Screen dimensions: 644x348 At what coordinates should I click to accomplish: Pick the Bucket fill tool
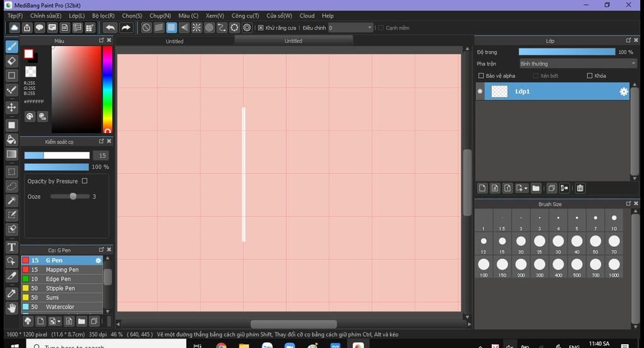(x=11, y=139)
